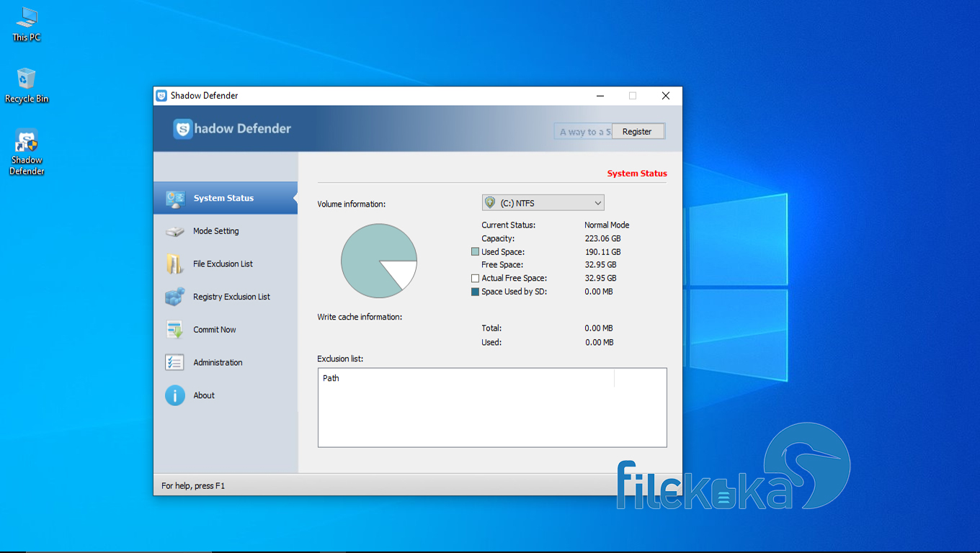Click the About info icon

175,395
